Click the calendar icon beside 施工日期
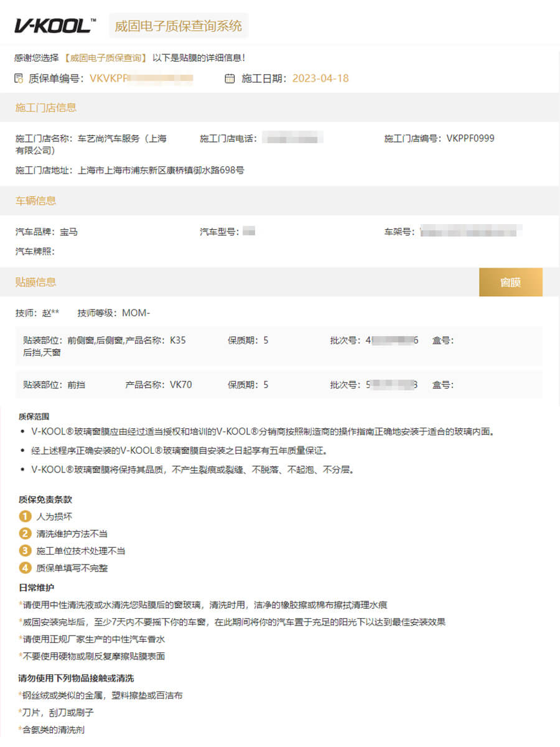 point(230,78)
